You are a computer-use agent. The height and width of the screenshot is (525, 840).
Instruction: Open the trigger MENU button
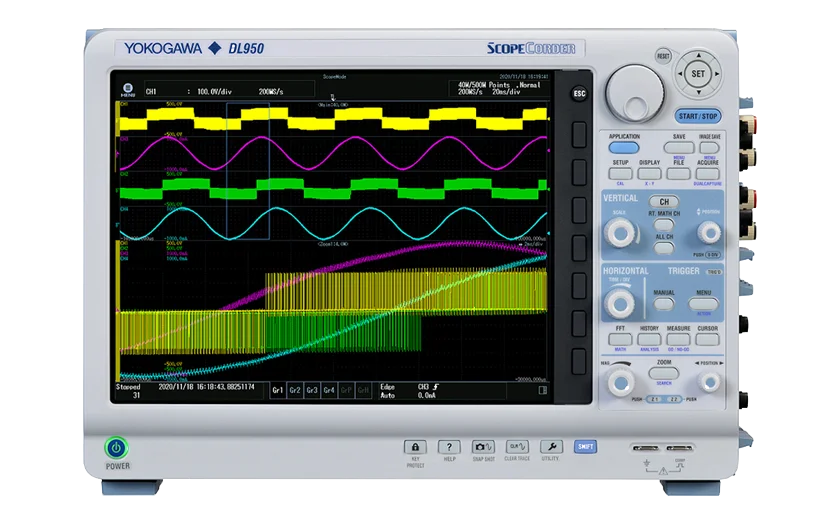pyautogui.click(x=704, y=301)
